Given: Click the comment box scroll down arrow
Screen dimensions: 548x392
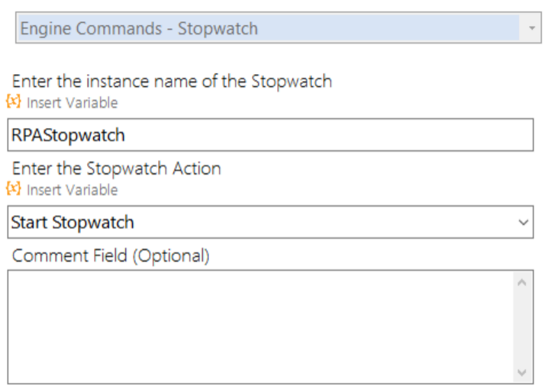Looking at the screenshot, I should click(522, 372).
